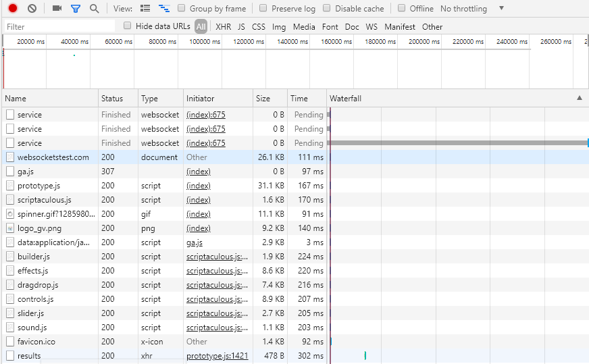Sort by Size column header

pos(270,99)
